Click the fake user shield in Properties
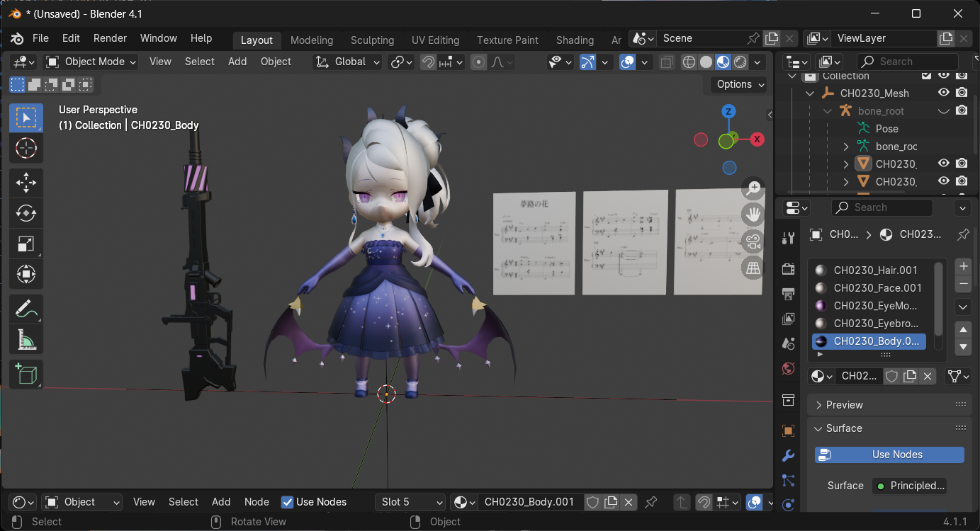This screenshot has width=980, height=531. [892, 376]
